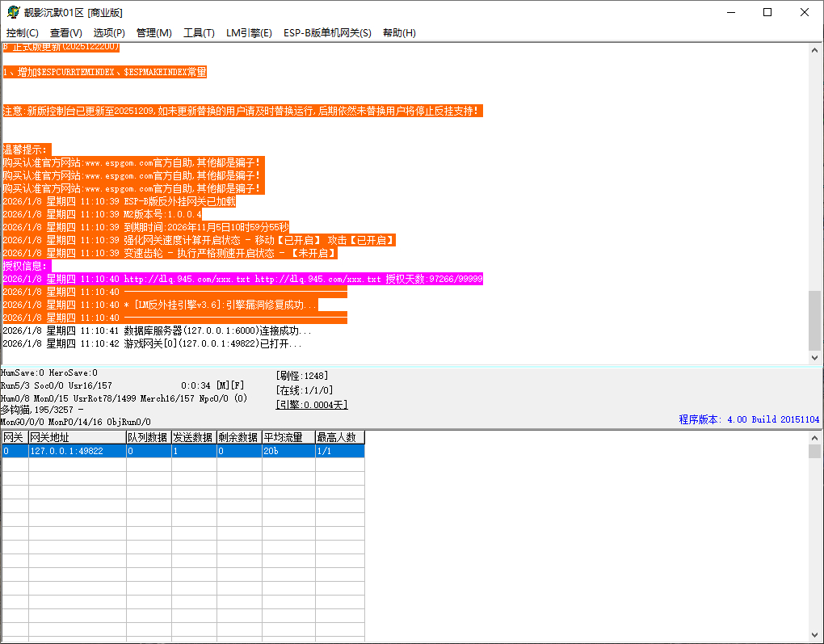The height and width of the screenshot is (644, 824).
Task: Click the log pane scroll-down arrow
Action: point(814,357)
